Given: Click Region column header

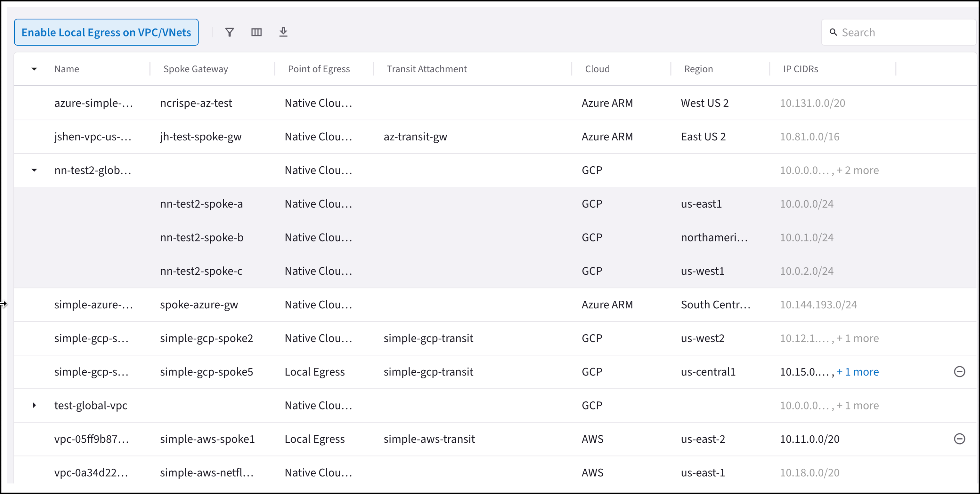Looking at the screenshot, I should [698, 69].
